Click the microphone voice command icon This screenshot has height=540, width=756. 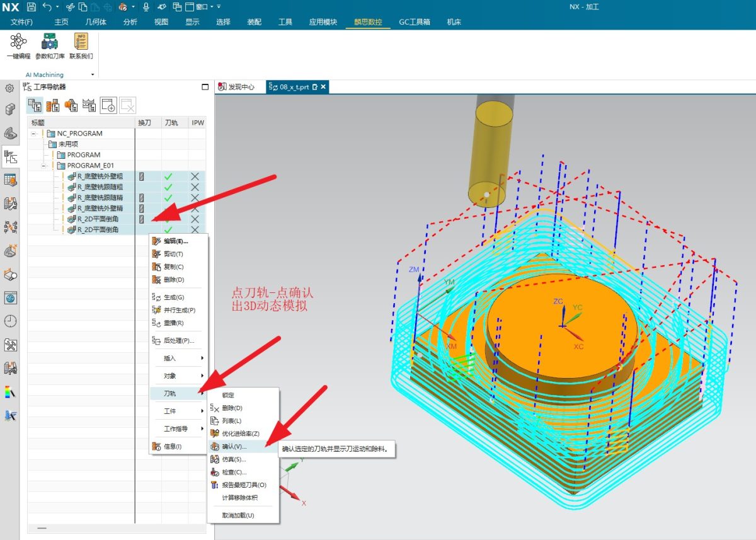pos(146,7)
